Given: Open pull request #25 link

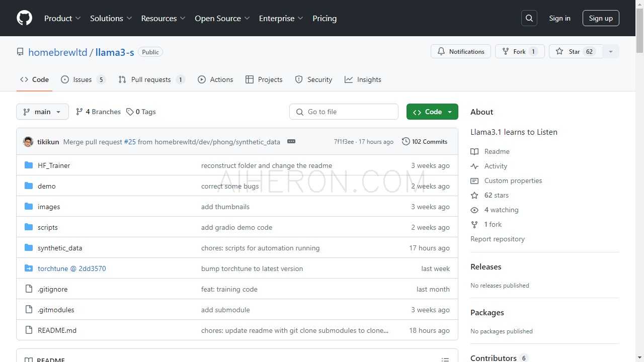Looking at the screenshot, I should click(130, 142).
